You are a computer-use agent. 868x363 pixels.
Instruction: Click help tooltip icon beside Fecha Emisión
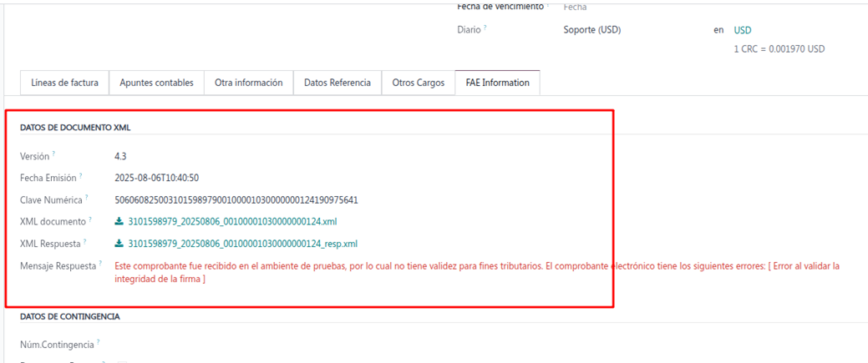pos(82,176)
